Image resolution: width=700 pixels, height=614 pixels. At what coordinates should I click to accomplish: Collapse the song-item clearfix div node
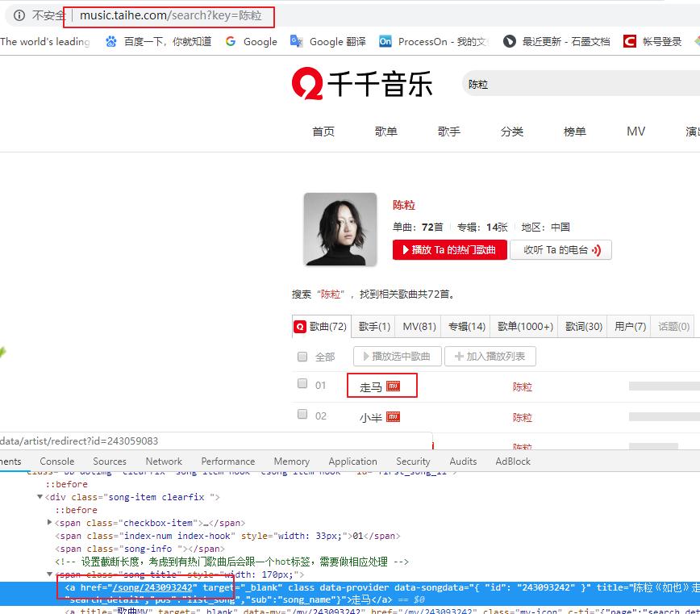coord(40,497)
